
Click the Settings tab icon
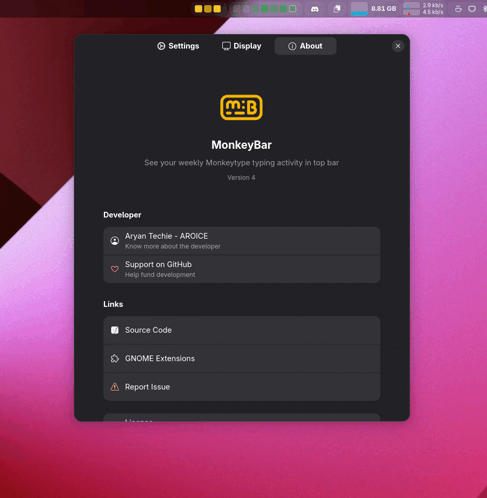[161, 46]
